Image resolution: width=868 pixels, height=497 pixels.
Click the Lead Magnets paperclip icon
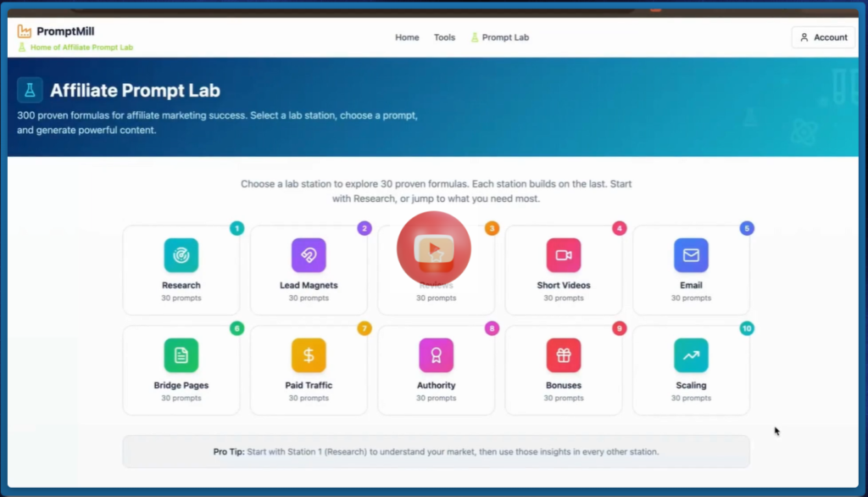click(x=309, y=255)
